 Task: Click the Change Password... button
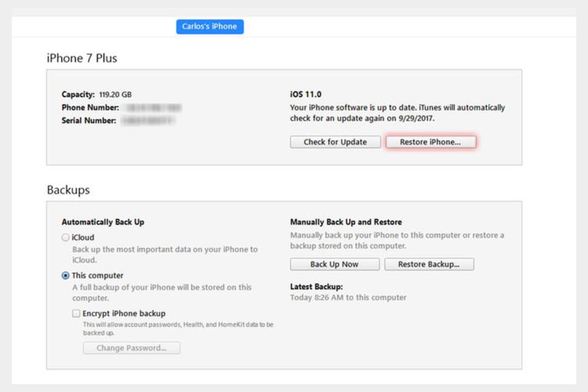tap(132, 348)
